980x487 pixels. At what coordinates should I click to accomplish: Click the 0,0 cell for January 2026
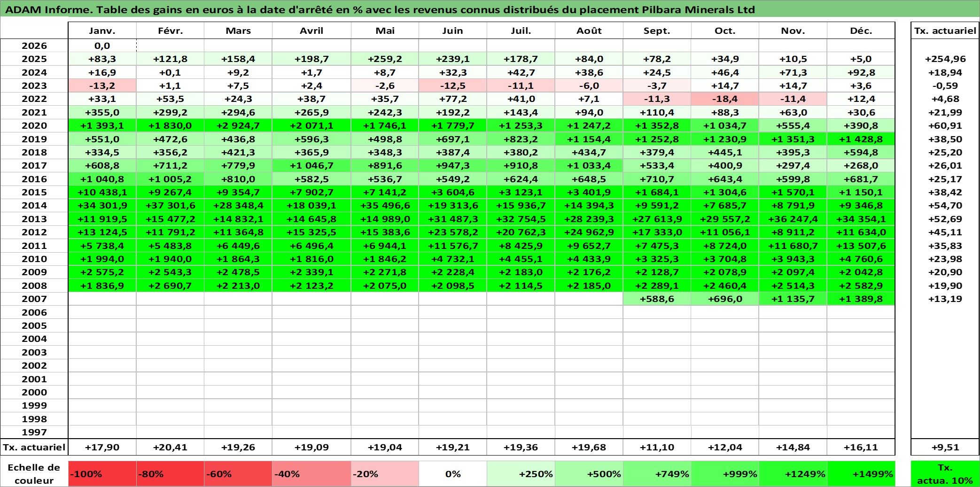tap(102, 46)
